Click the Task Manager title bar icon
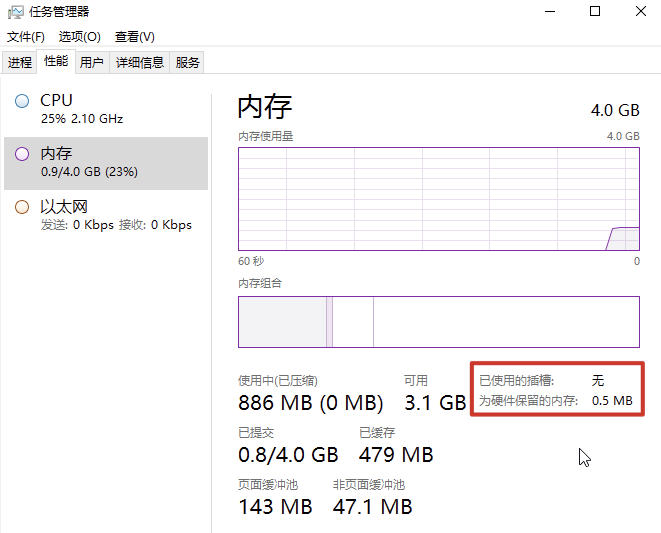 tap(16, 12)
